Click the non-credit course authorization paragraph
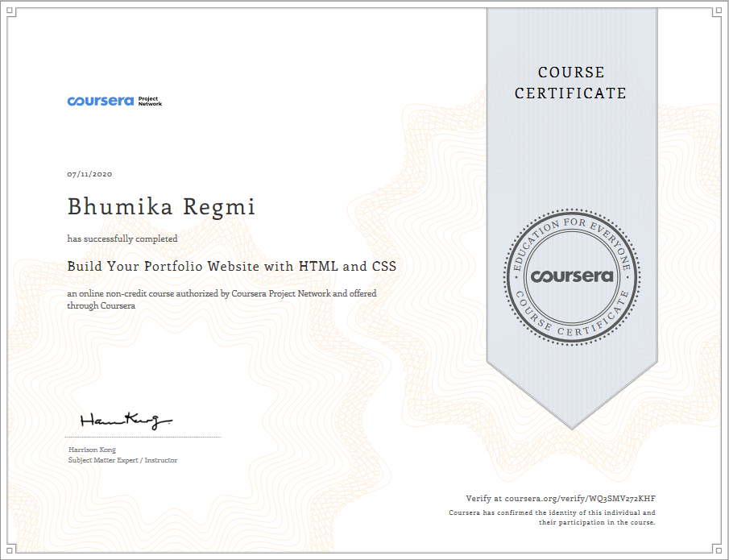The width and height of the screenshot is (729, 560). pos(222,300)
